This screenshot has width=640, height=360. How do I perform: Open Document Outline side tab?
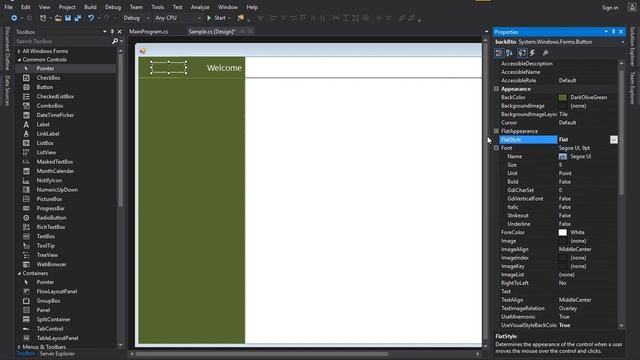7,49
